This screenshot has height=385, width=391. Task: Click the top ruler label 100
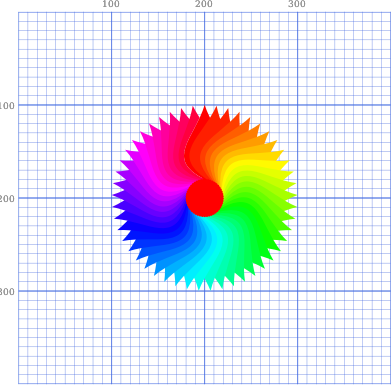(111, 4)
